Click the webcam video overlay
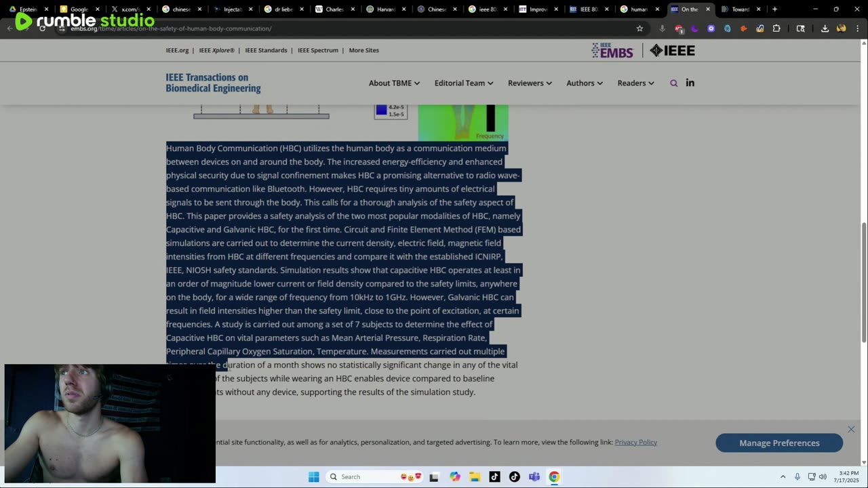 click(110, 424)
